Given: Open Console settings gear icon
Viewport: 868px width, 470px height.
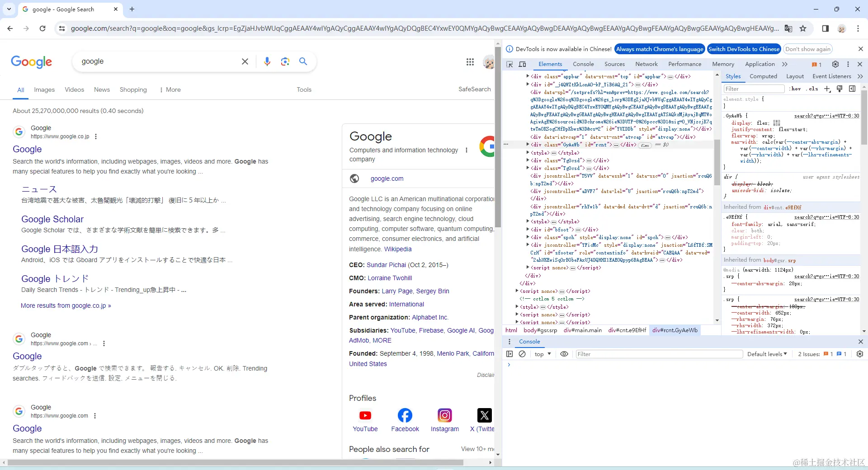Looking at the screenshot, I should (860, 354).
